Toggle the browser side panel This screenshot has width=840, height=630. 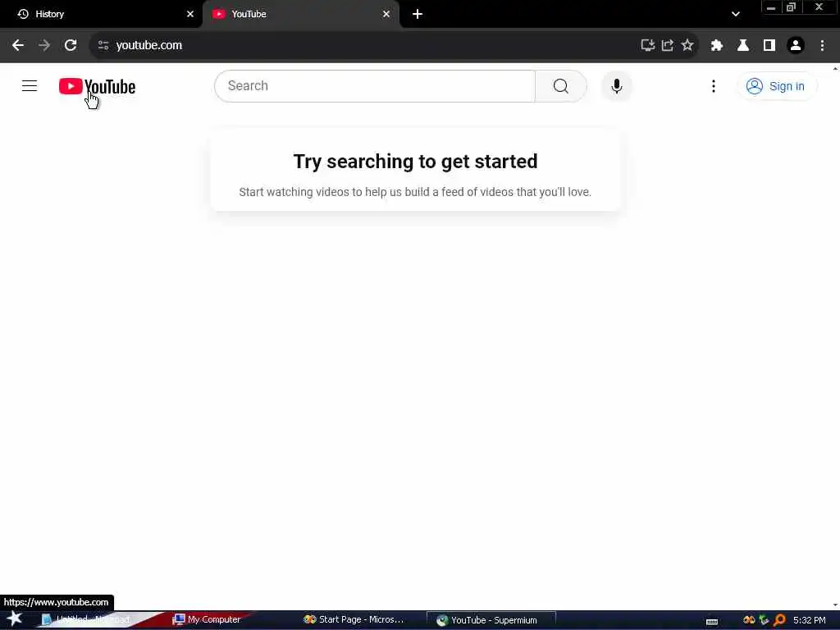769,46
